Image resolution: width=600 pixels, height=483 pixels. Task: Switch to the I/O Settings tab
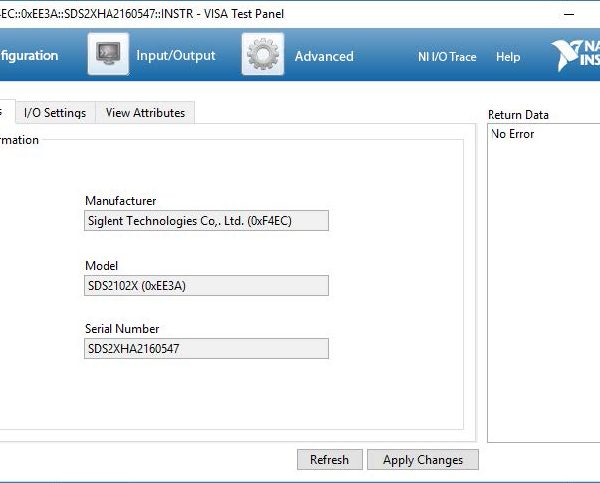pyautogui.click(x=55, y=113)
